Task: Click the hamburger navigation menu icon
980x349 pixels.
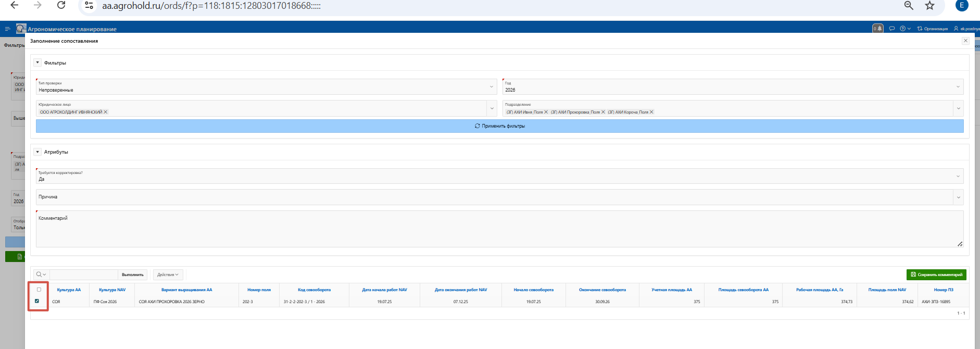Action: click(x=7, y=29)
